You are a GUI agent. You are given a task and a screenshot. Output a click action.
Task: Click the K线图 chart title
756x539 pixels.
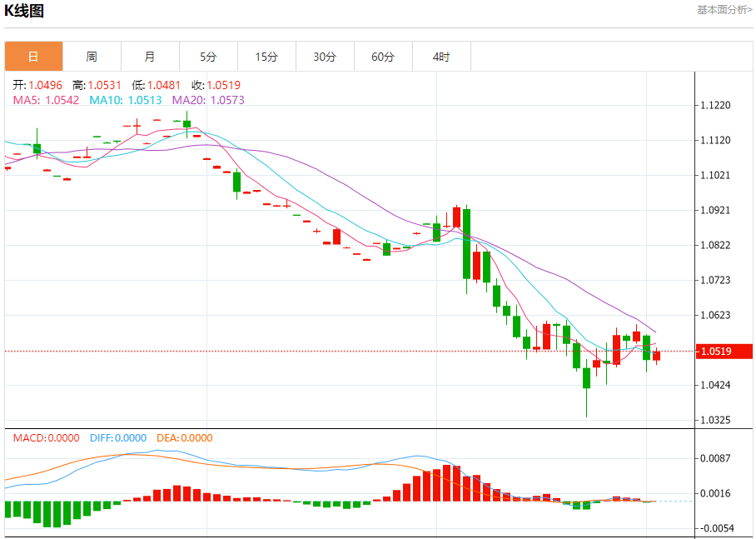24,11
